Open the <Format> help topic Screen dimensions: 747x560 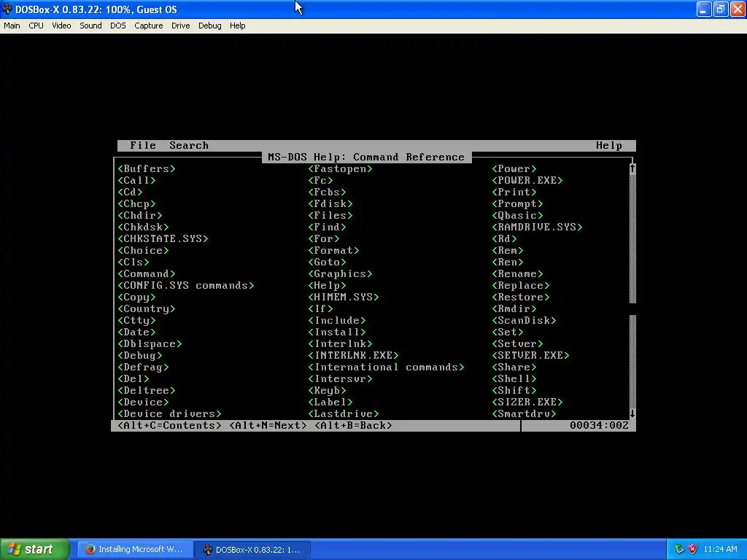[x=333, y=251]
